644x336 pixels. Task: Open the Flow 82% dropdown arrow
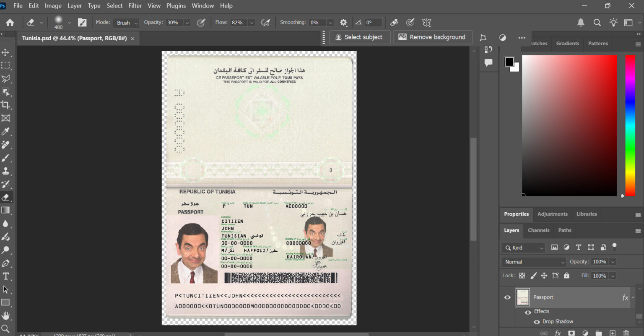(x=252, y=23)
